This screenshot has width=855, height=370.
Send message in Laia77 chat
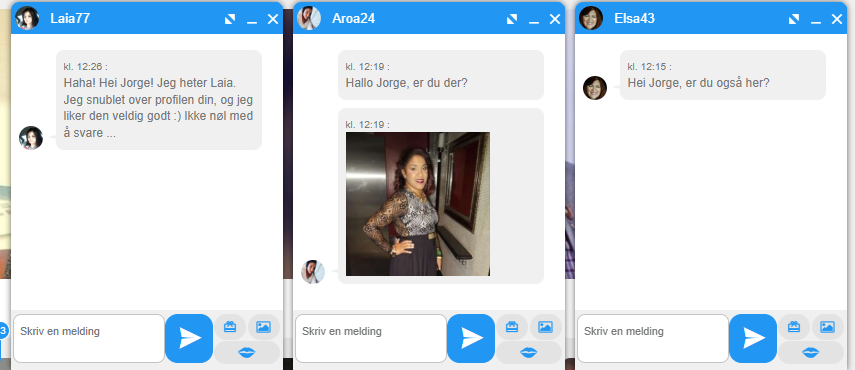189,338
